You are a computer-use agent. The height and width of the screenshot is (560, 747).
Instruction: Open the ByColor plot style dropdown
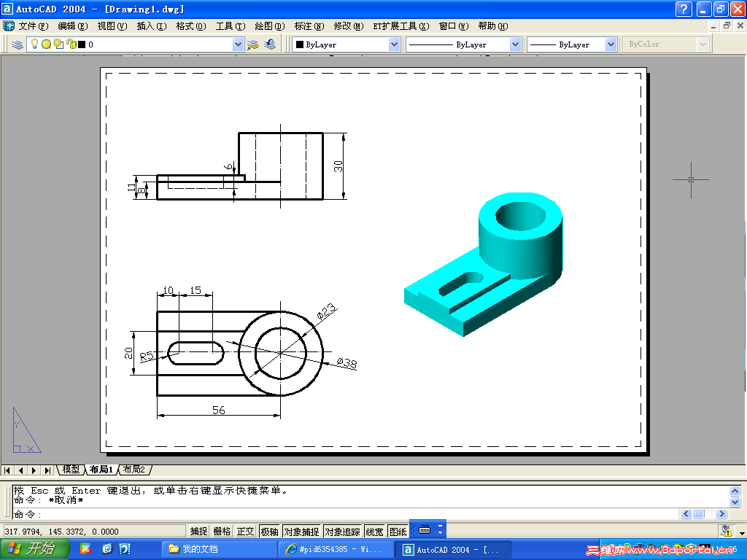click(703, 44)
